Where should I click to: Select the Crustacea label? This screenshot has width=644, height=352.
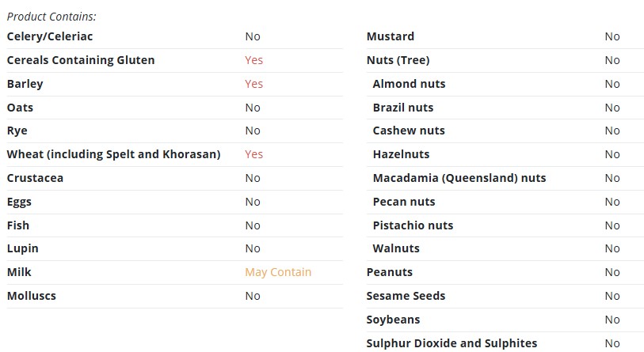[x=36, y=178]
